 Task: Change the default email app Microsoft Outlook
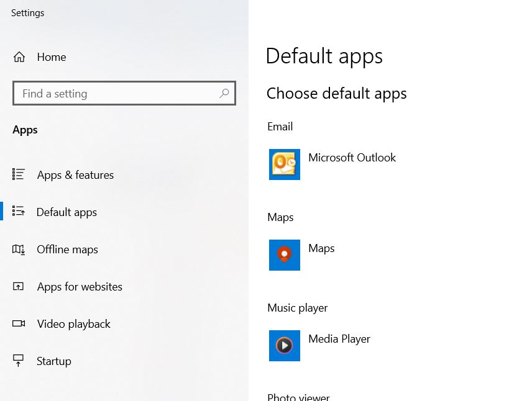tap(333, 164)
